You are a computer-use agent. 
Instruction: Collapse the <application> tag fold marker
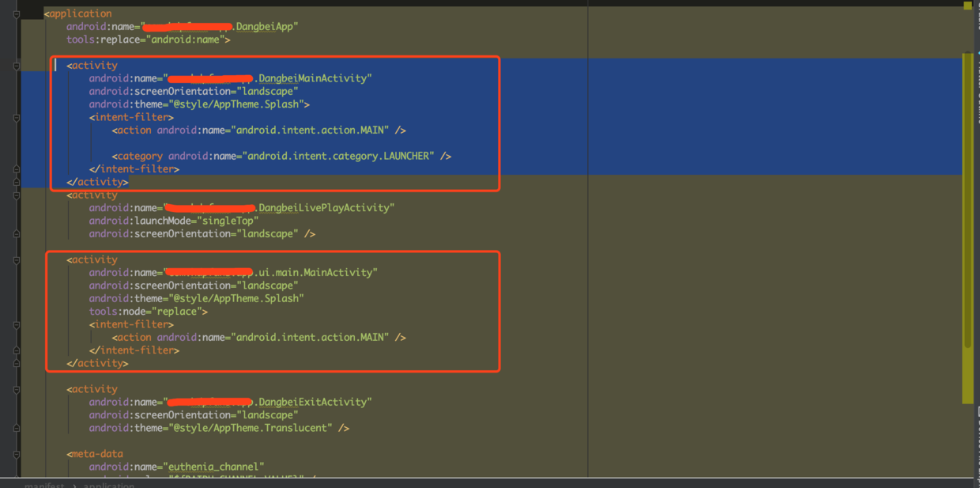16,14
